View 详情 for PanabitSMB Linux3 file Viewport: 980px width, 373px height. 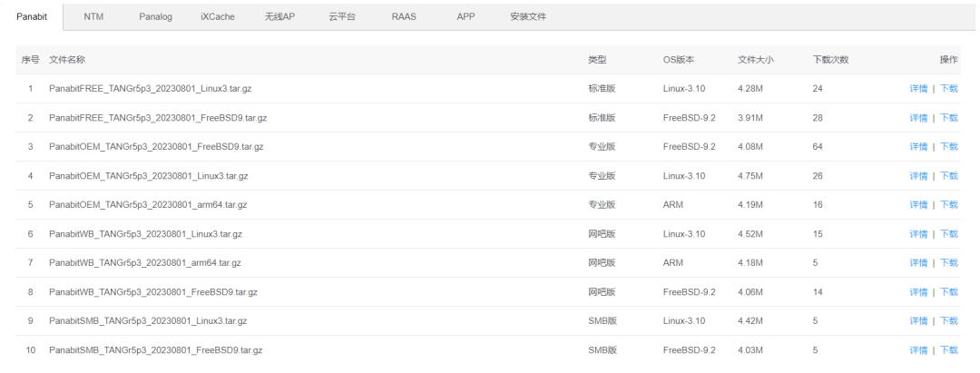point(918,321)
